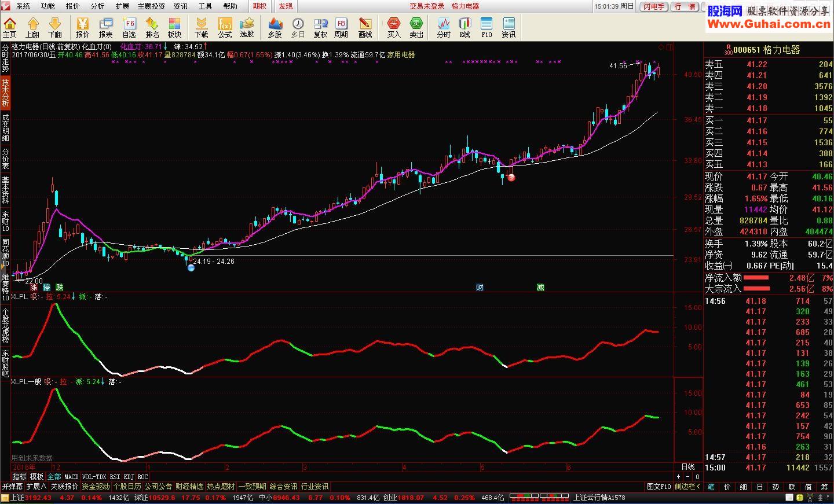
Task: Select the 成交明细 sidebar tab
Action: click(x=5, y=127)
